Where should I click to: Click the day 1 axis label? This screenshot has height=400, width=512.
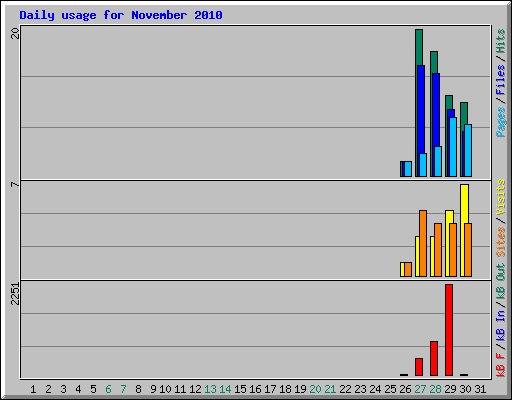tap(33, 389)
